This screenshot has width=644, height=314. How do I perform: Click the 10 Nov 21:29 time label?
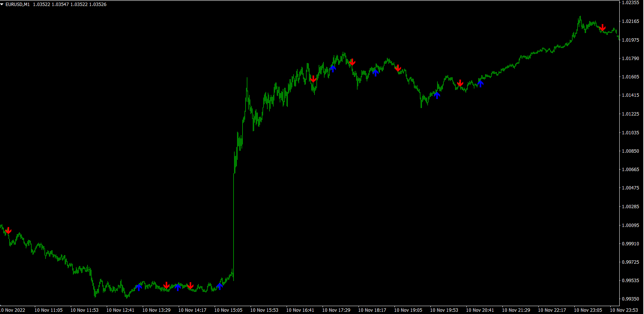516,310
